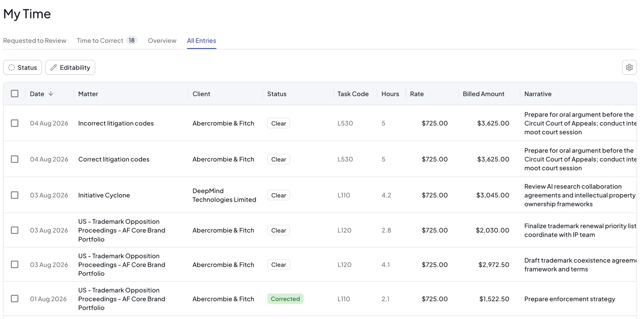
Task: Click the Finalize trademark renewal priority list narrative
Action: pyautogui.click(x=580, y=230)
